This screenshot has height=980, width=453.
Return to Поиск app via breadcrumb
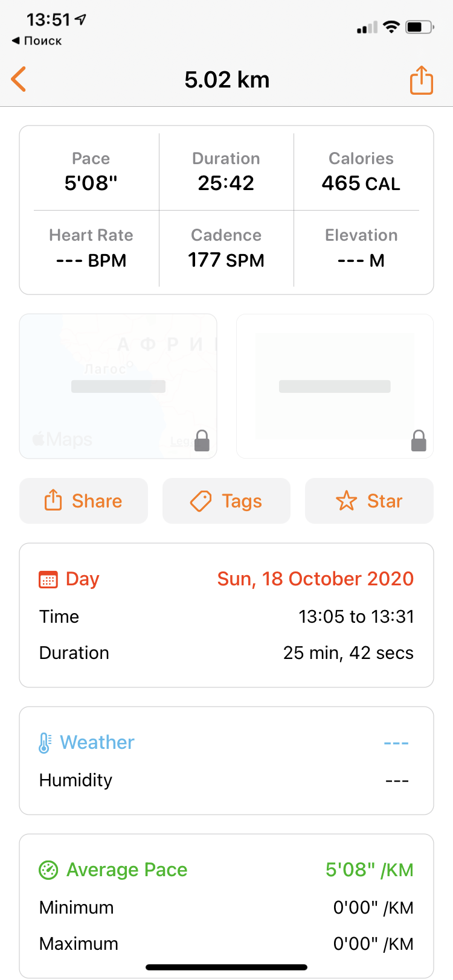tap(37, 41)
